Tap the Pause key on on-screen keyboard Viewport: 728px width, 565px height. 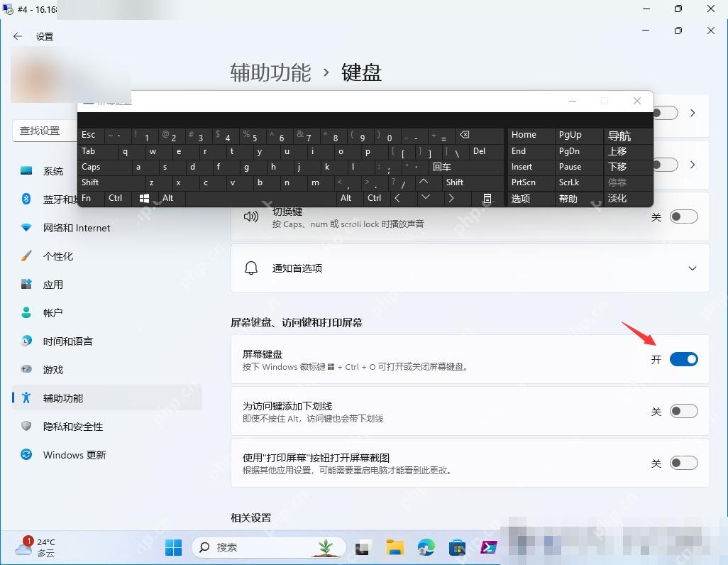pyautogui.click(x=578, y=167)
